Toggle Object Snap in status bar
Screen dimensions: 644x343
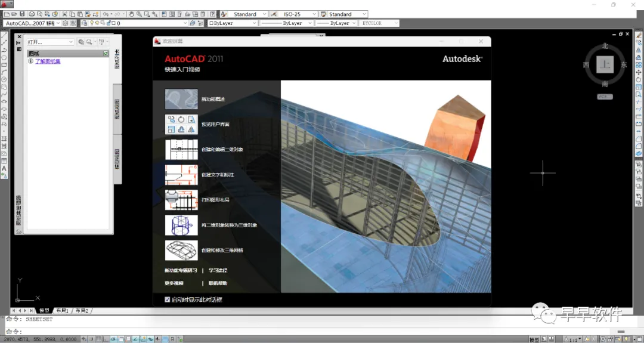click(x=120, y=339)
